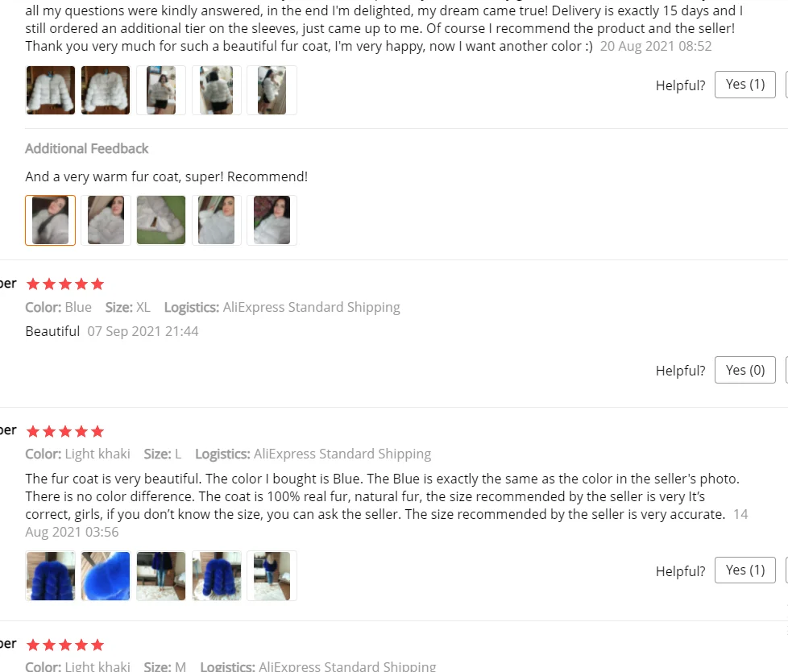The width and height of the screenshot is (788, 672).
Task: Open fifth Additional Feedback photo
Action: click(272, 220)
